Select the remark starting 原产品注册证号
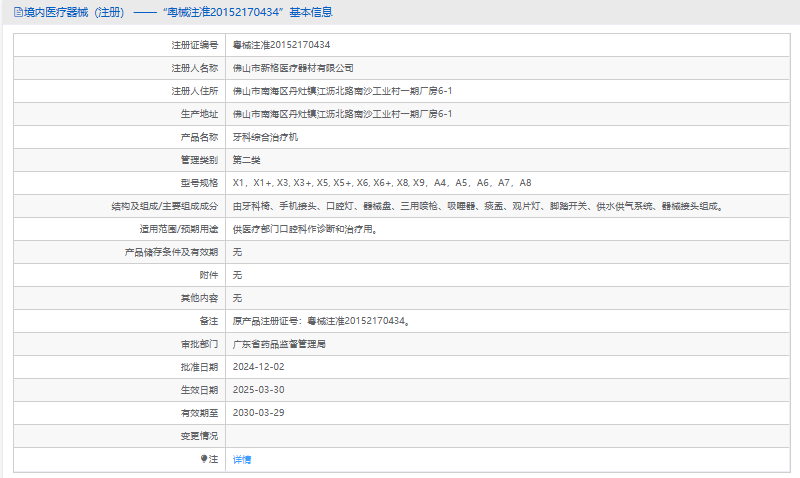Screen dimensions: 800x478 tap(321, 321)
